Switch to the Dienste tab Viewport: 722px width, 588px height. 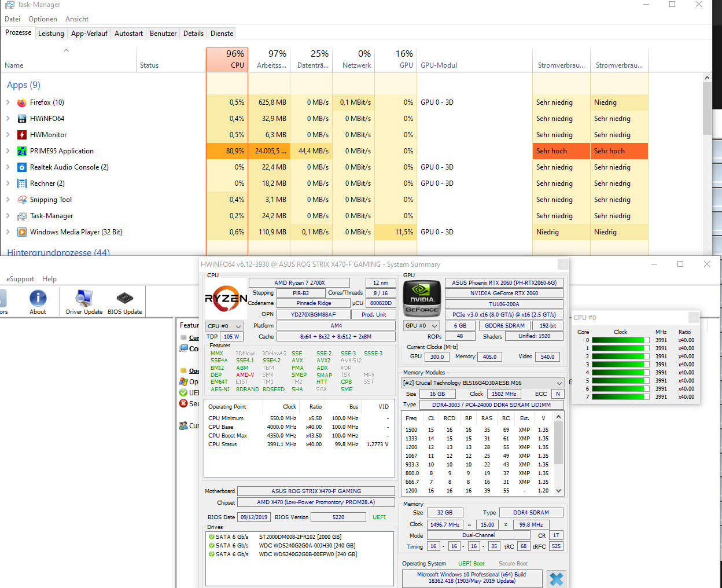point(222,34)
